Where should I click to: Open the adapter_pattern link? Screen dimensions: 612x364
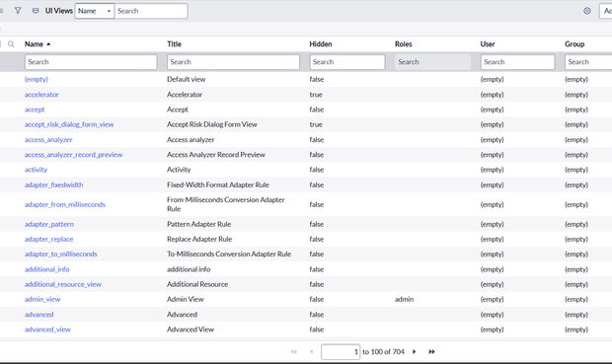click(49, 224)
